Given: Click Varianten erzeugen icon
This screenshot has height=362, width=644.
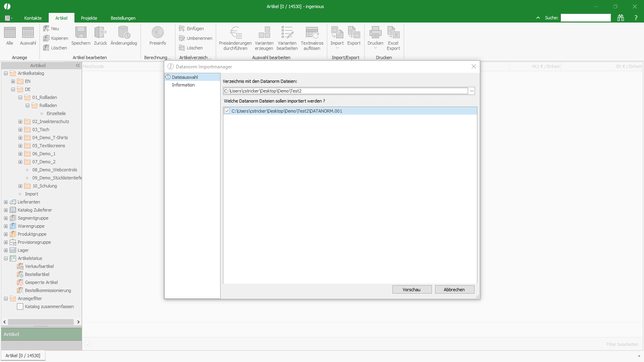Looking at the screenshot, I should pyautogui.click(x=264, y=32).
